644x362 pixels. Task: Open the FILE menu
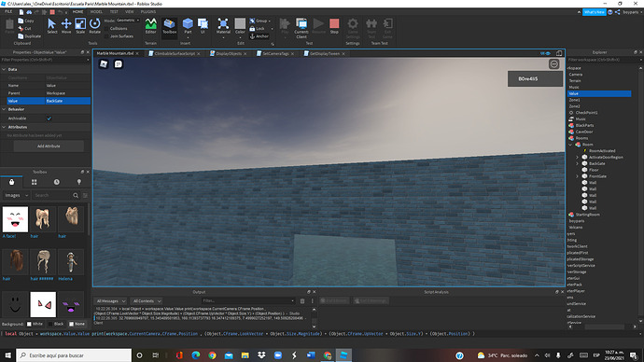8,11
